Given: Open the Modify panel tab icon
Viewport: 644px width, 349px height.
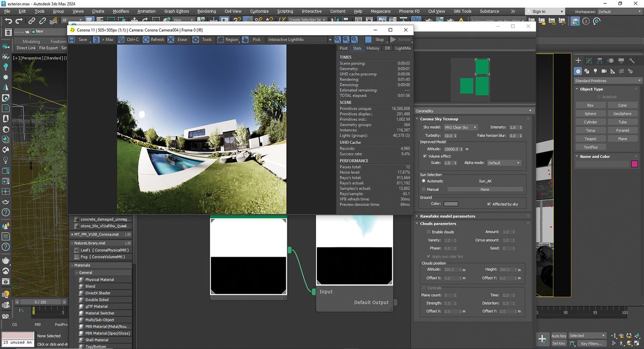Looking at the screenshot, I should pyautogui.click(x=589, y=60).
